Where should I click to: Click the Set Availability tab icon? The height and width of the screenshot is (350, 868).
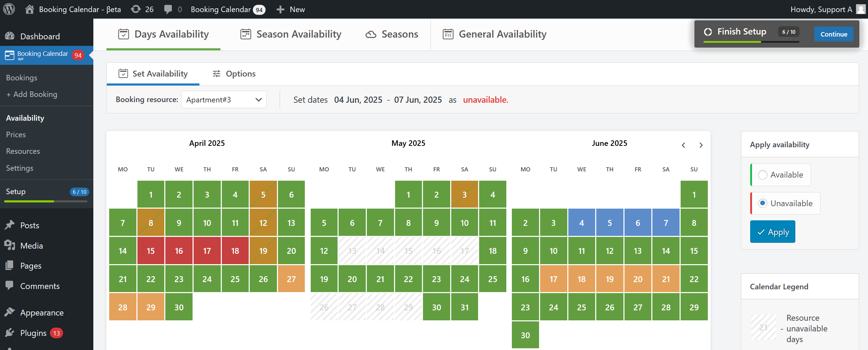(123, 73)
